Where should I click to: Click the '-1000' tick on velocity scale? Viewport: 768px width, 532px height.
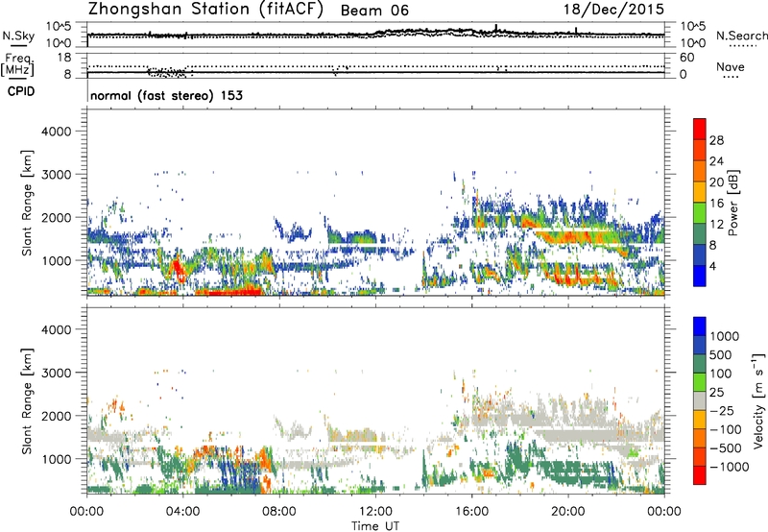click(x=729, y=467)
